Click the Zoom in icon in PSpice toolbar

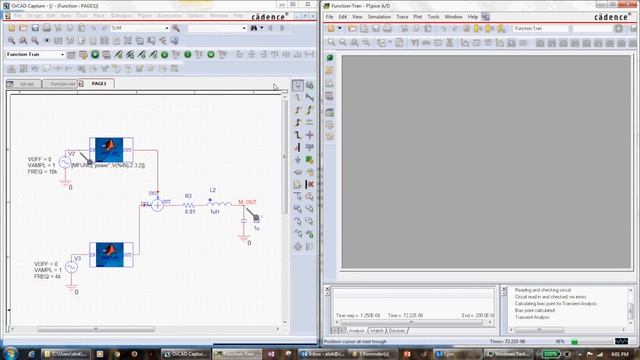point(331,42)
